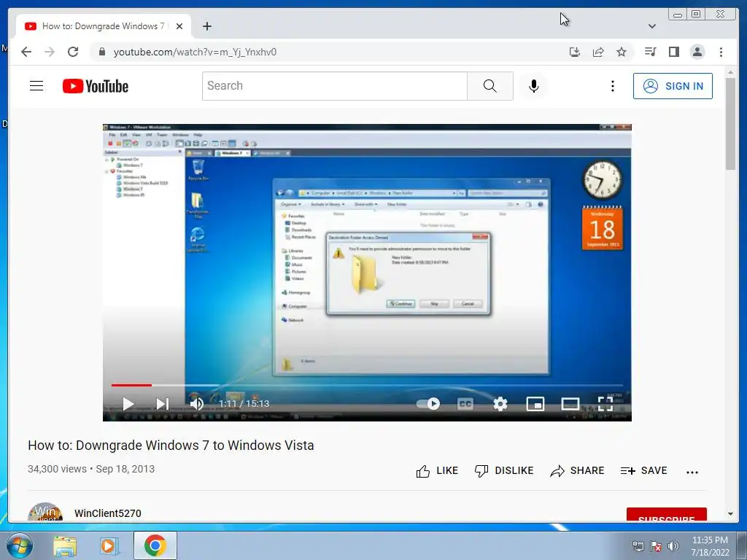Screen dimensions: 747x560
Task: Open the system tray volume icon
Action: 673,546
